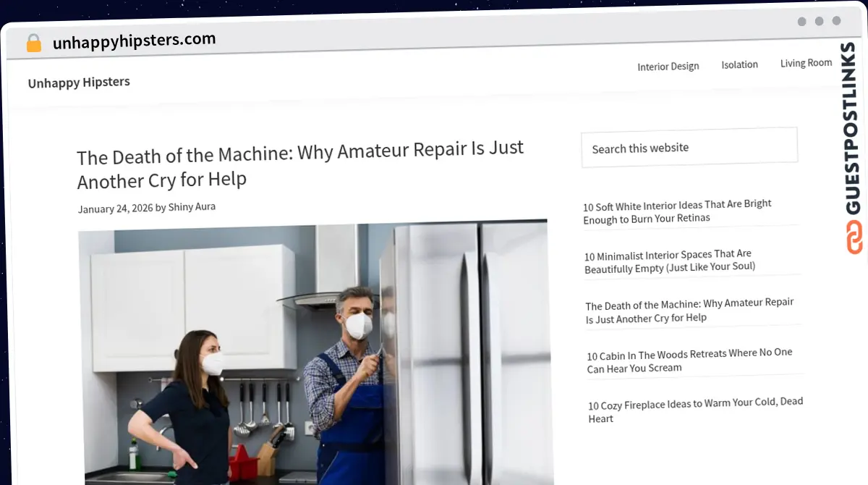Image resolution: width=868 pixels, height=485 pixels.
Task: Click the middle gray window dot
Action: click(x=819, y=22)
